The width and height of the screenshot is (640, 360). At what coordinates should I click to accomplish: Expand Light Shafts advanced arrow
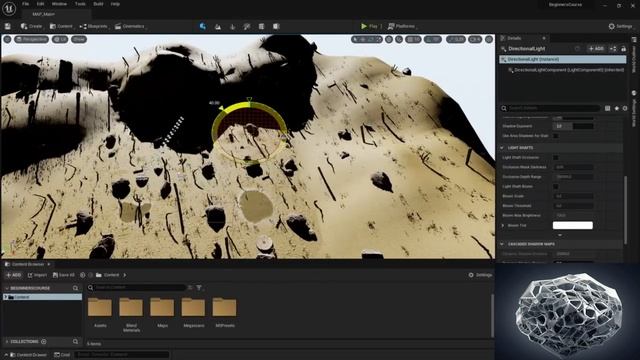pos(560,235)
